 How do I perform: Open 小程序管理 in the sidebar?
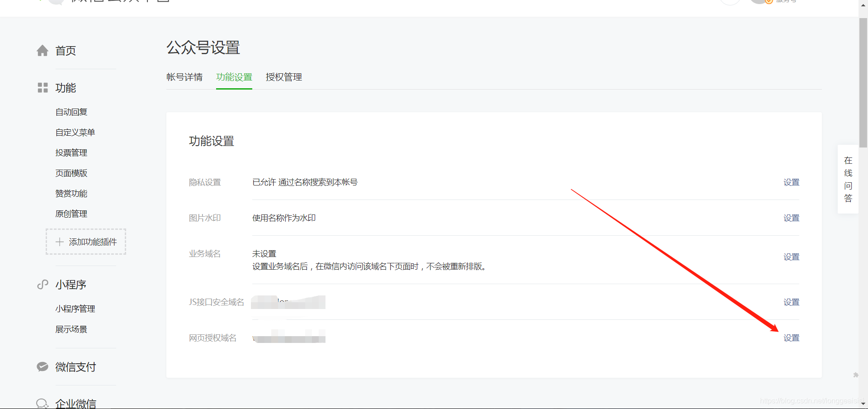click(75, 309)
